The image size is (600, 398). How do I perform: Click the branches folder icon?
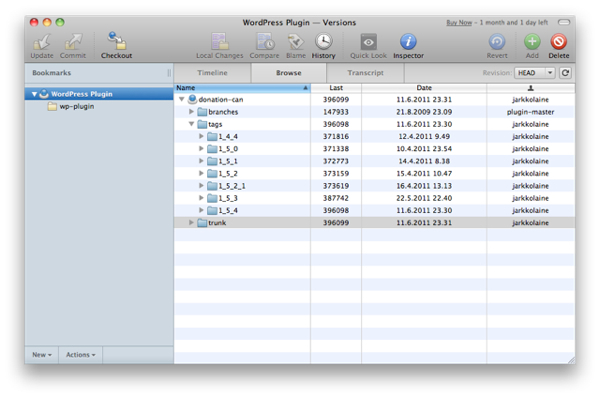[202, 112]
